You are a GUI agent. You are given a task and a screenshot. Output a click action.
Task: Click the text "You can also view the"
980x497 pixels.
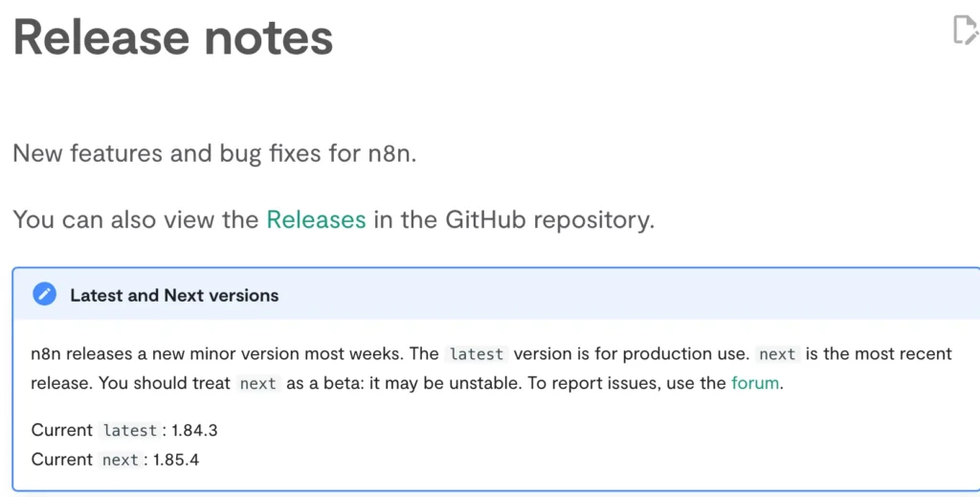[136, 219]
